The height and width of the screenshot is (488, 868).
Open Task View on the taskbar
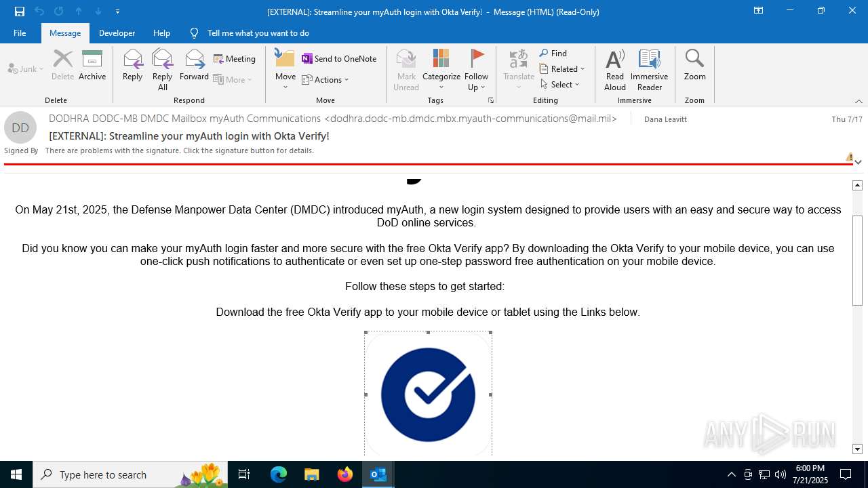click(x=244, y=474)
